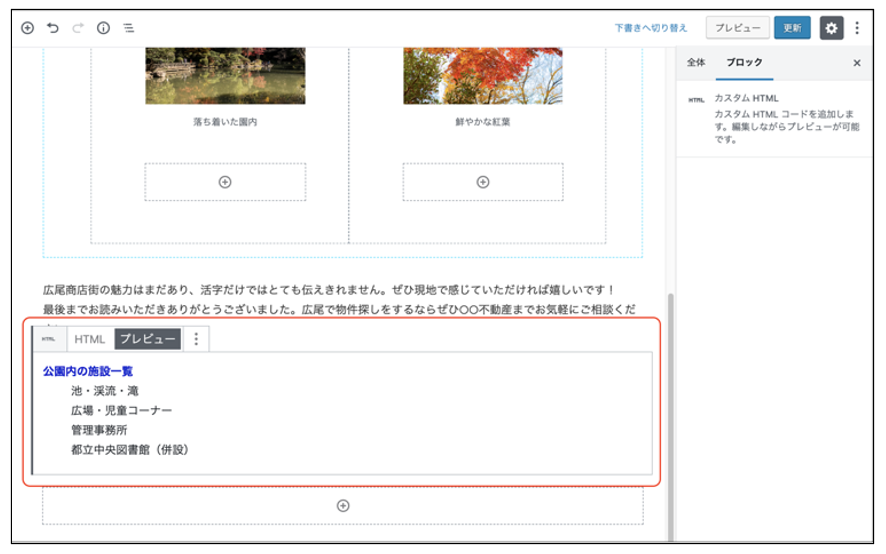Open the top-right more options menu

coord(857,28)
